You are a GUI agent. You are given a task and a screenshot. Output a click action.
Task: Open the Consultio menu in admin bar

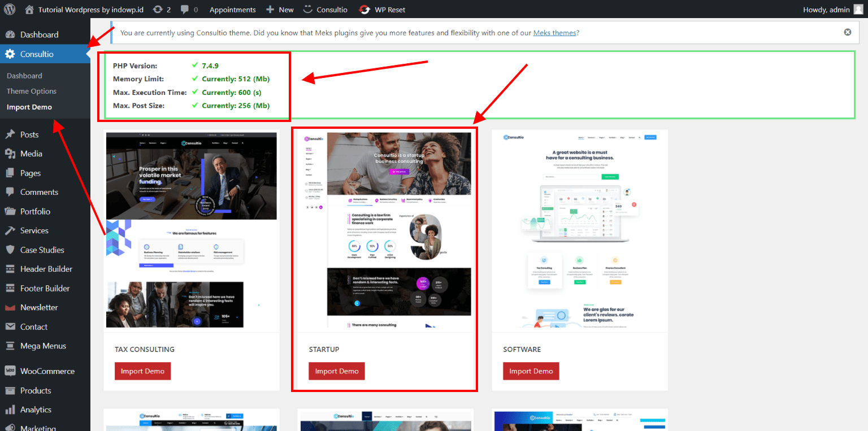click(x=325, y=9)
